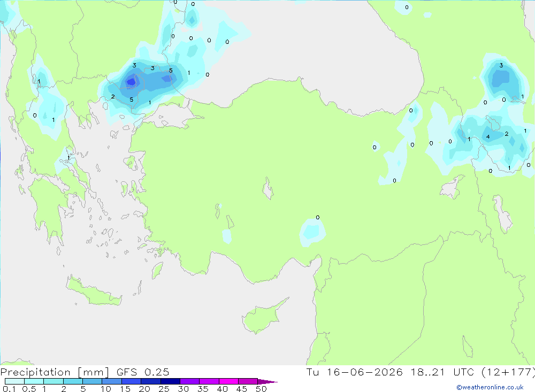The width and height of the screenshot is (535, 392).
Task: Click the 'Tu 16-06-2026' date text
Action: pos(355,372)
